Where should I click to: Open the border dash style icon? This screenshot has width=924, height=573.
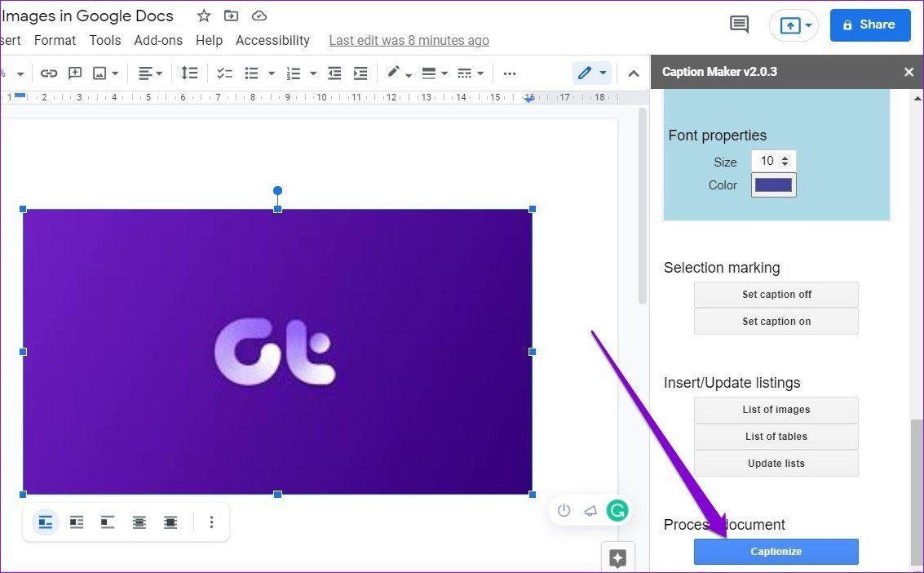click(464, 73)
